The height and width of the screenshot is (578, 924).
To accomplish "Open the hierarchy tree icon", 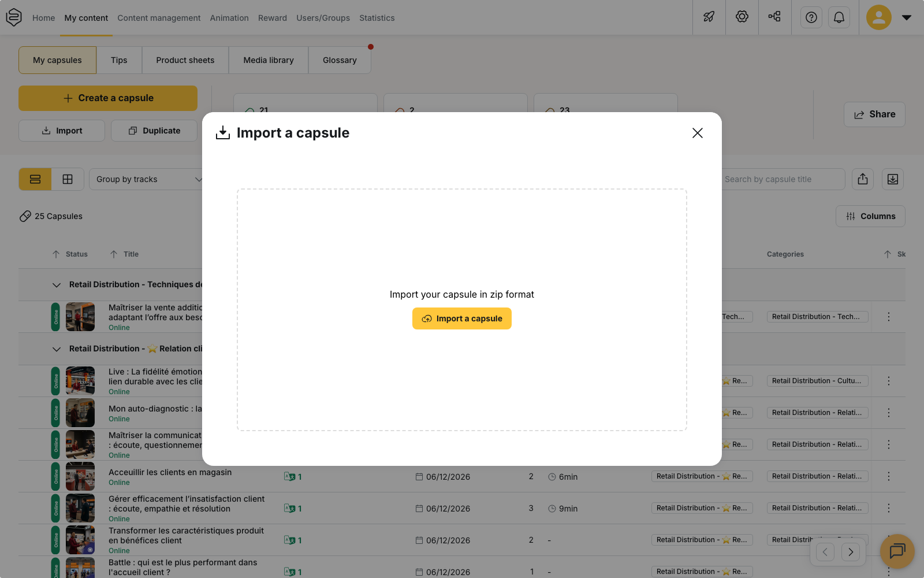I will pos(774,17).
